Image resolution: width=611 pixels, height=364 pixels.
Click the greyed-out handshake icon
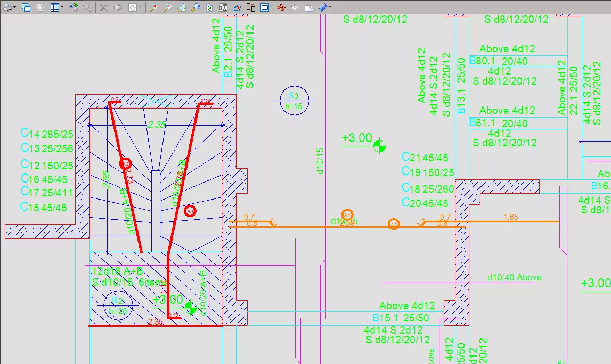[x=295, y=7]
